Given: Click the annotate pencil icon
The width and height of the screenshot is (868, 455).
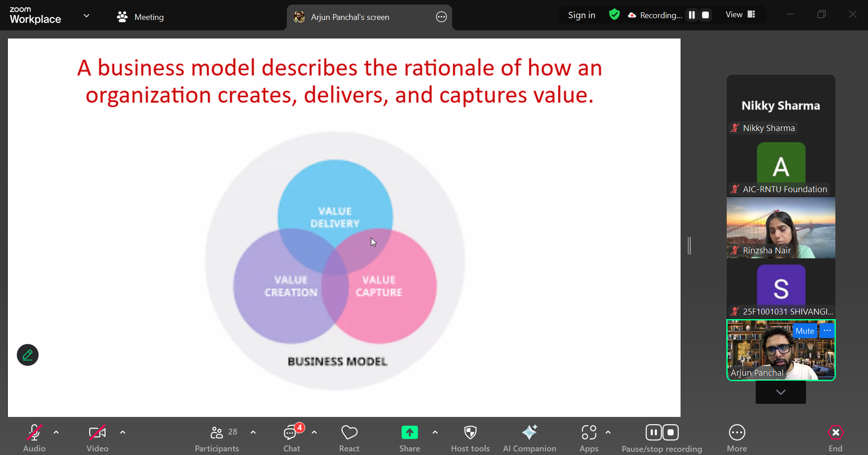Looking at the screenshot, I should pos(28,355).
